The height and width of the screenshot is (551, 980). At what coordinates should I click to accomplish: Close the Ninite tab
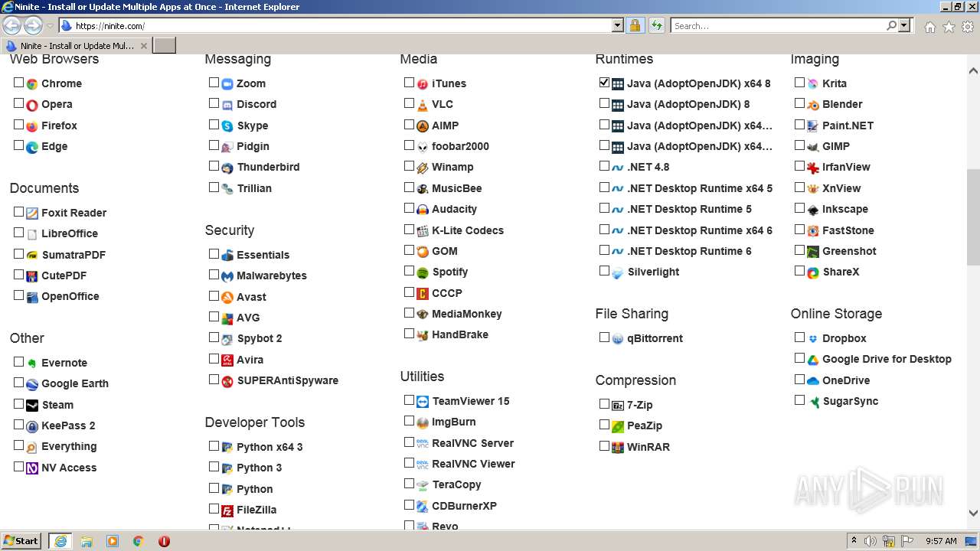coord(143,46)
